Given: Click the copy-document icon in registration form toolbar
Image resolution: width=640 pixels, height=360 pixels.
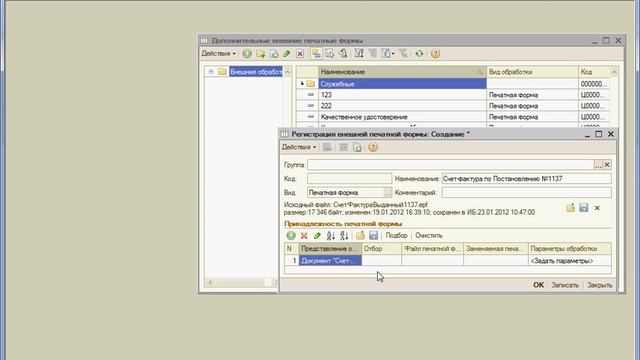Looking at the screenshot, I should pos(357,147).
